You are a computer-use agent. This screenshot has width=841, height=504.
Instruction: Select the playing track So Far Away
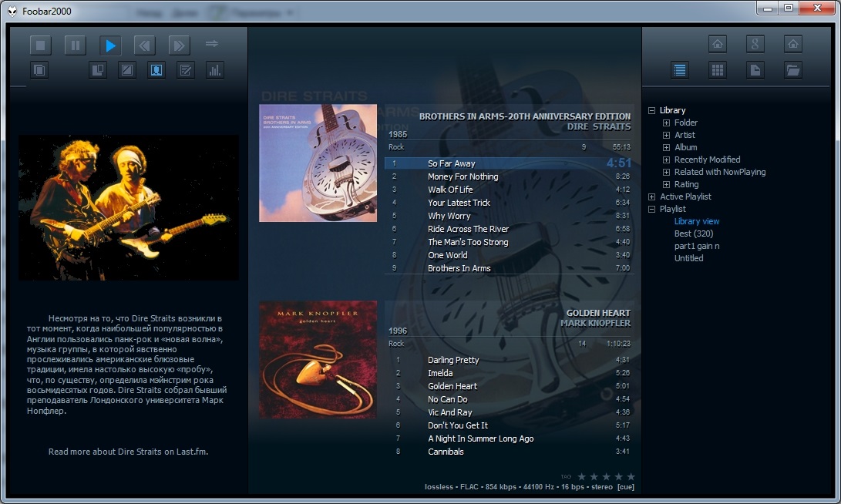click(x=509, y=163)
